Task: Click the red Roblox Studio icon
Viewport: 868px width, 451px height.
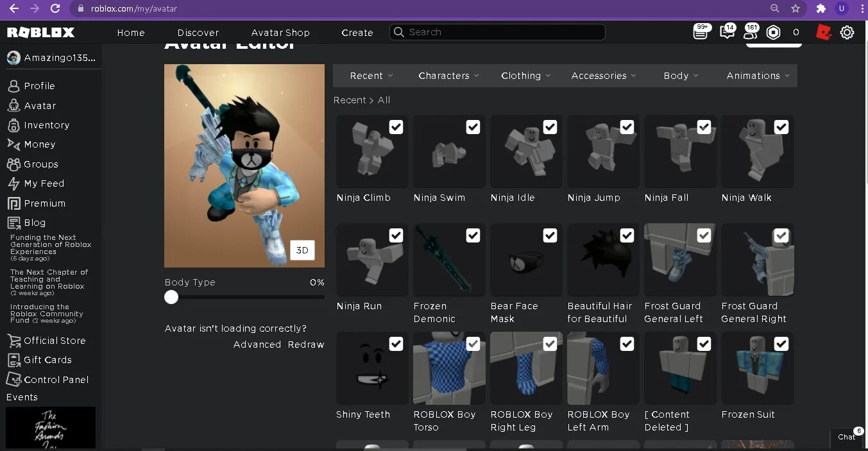Action: click(x=823, y=32)
